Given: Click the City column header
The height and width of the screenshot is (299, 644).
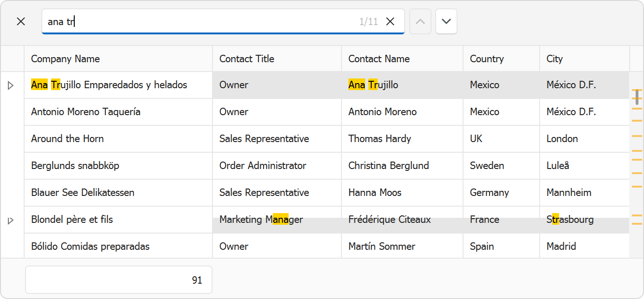Looking at the screenshot, I should (584, 59).
